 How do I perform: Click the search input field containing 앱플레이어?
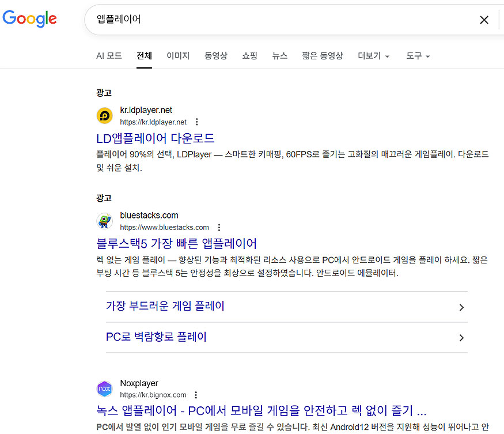click(x=276, y=20)
